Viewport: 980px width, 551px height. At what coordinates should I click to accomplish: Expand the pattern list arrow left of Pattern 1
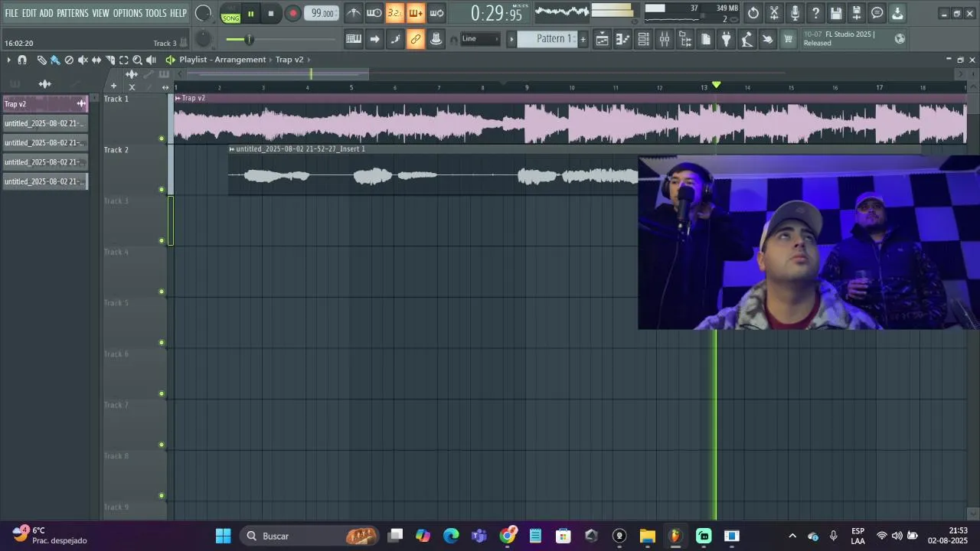[512, 39]
